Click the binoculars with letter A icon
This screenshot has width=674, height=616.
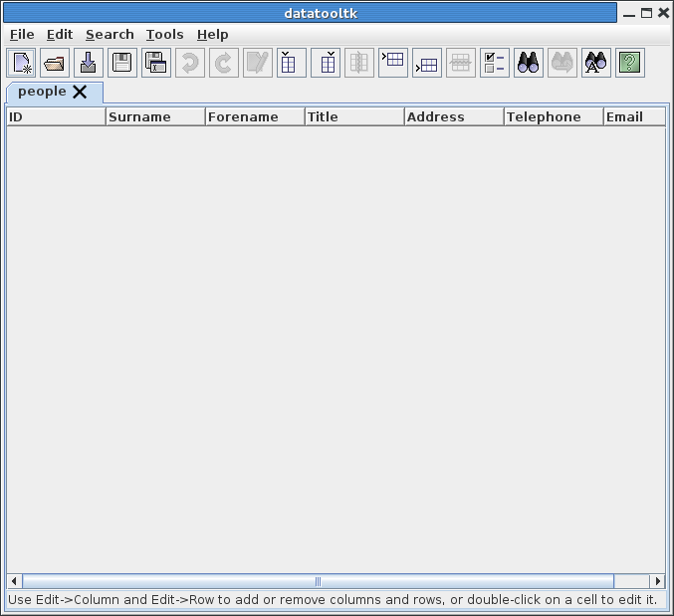[x=595, y=63]
